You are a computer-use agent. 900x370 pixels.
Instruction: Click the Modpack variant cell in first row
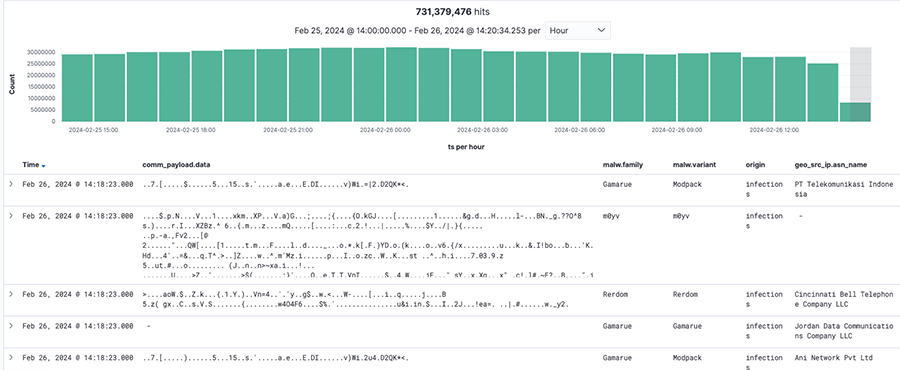tap(687, 184)
